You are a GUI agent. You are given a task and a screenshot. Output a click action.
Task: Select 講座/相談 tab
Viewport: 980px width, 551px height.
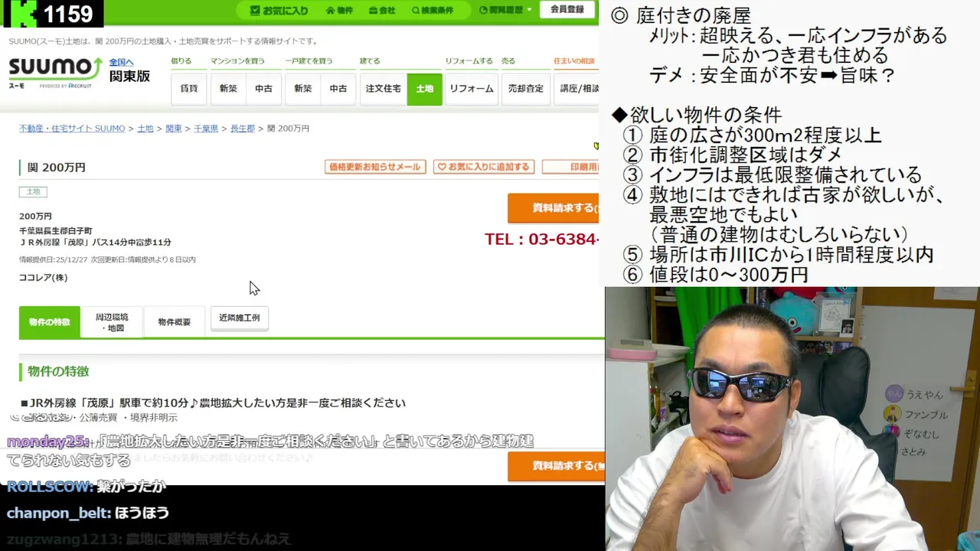pyautogui.click(x=578, y=89)
